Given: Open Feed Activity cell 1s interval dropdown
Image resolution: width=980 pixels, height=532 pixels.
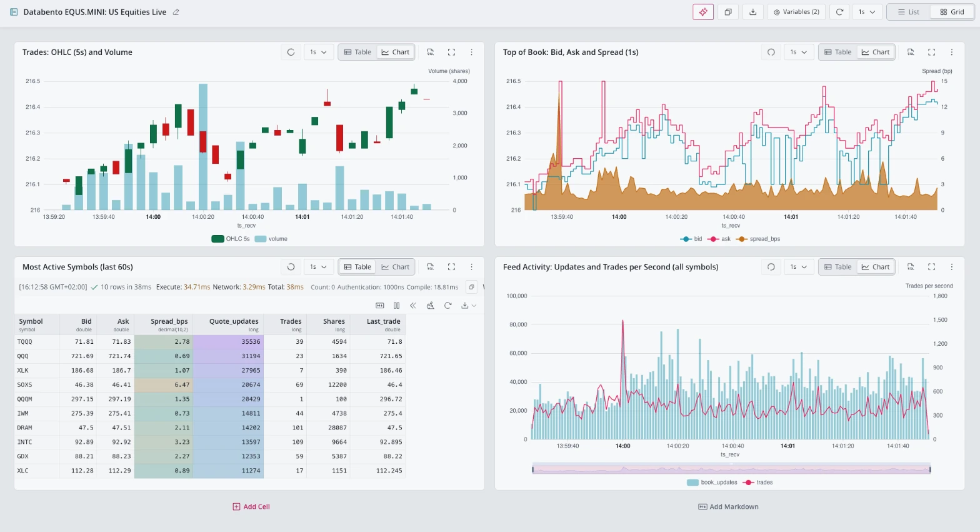Looking at the screenshot, I should tap(799, 267).
